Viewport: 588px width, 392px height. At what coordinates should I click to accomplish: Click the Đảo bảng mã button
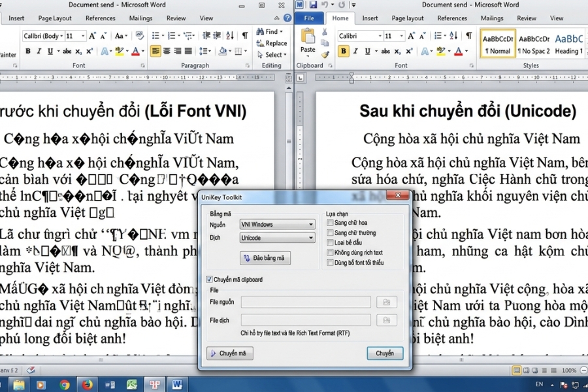pos(265,257)
